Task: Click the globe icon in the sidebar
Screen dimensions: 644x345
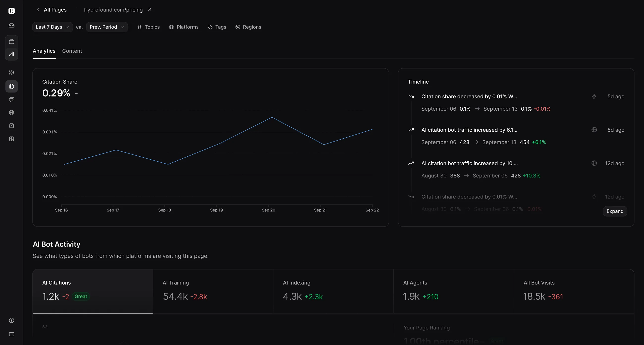Action: coord(11,113)
